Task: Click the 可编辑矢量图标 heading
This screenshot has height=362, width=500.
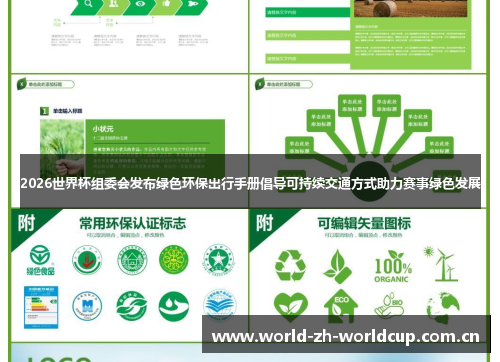Action: 364,223
